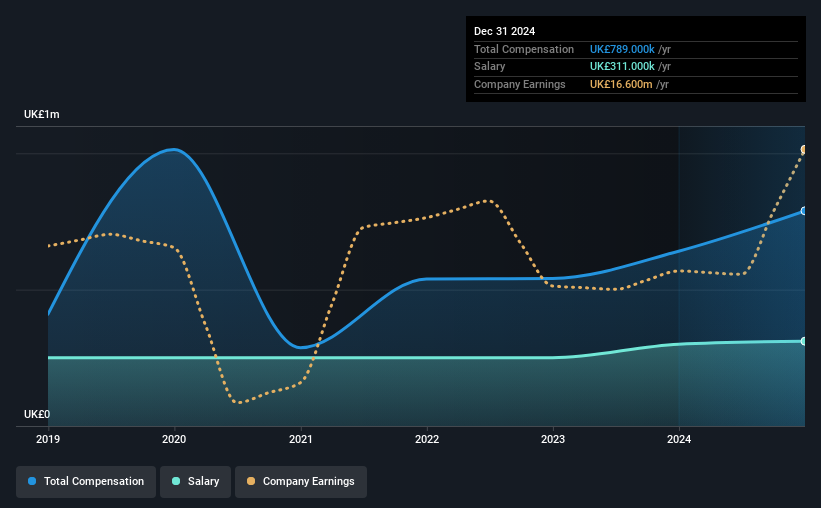This screenshot has width=821, height=508.
Task: Select the 2020 x-axis label
Action: (174, 439)
